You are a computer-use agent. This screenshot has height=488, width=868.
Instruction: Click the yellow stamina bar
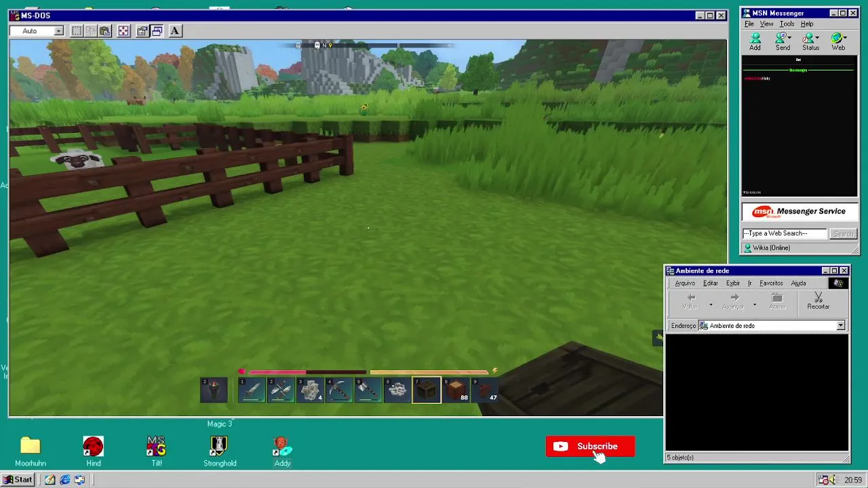click(429, 371)
